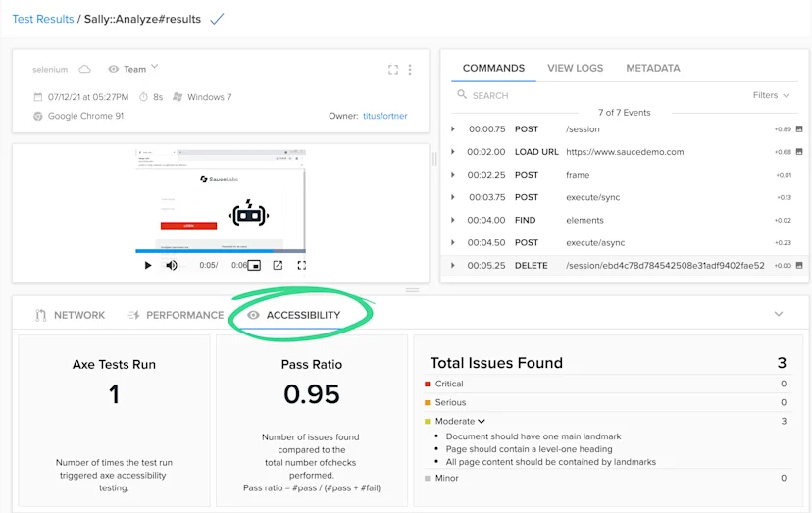The height and width of the screenshot is (513, 812).
Task: Click the Axe Tests Run heading
Action: point(114,364)
